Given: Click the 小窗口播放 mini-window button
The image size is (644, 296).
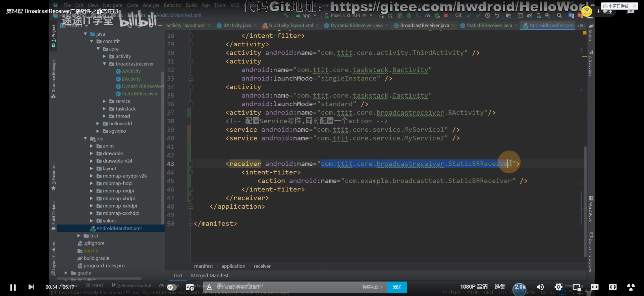Looking at the screenshot, I should [x=616, y=6].
